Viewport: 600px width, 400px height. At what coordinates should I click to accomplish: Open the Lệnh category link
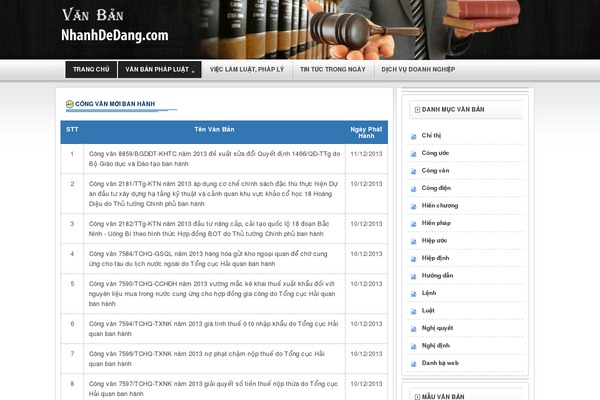pyautogui.click(x=429, y=293)
